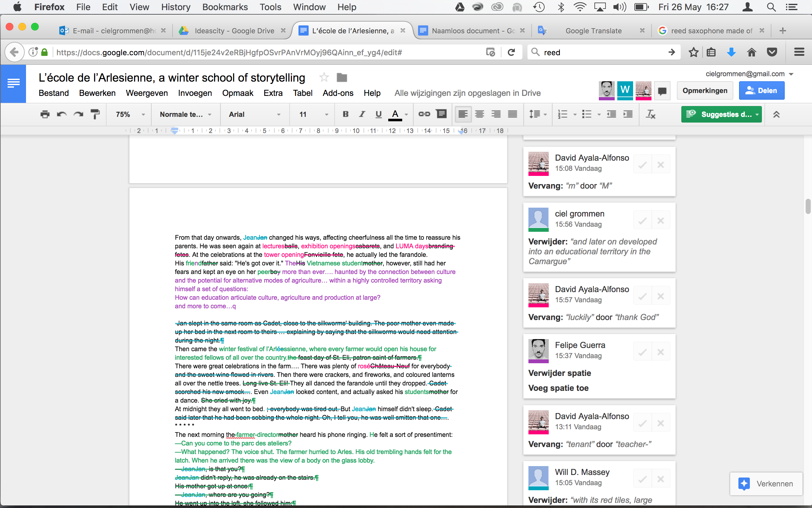Click the print icon in toolbar
This screenshot has height=508, width=812.
pyautogui.click(x=45, y=114)
